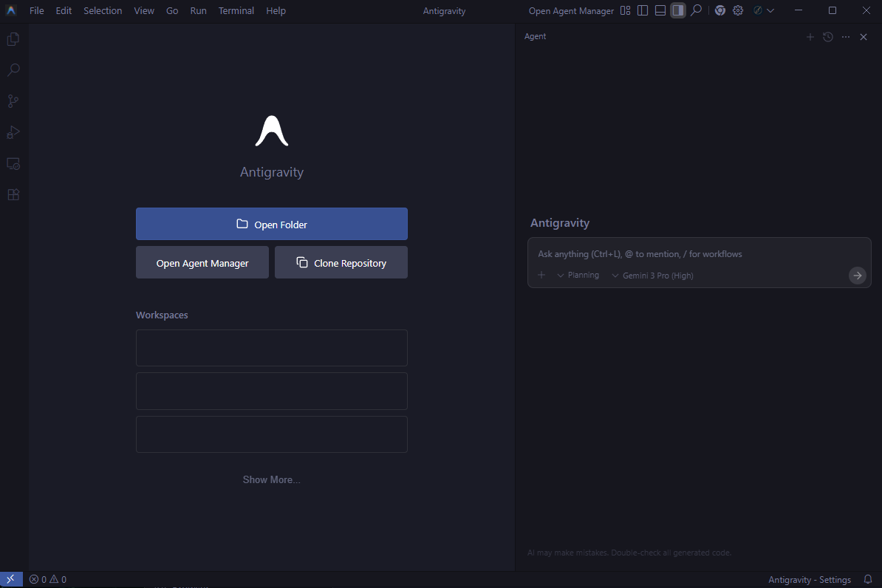Open the Go menu

pyautogui.click(x=172, y=10)
